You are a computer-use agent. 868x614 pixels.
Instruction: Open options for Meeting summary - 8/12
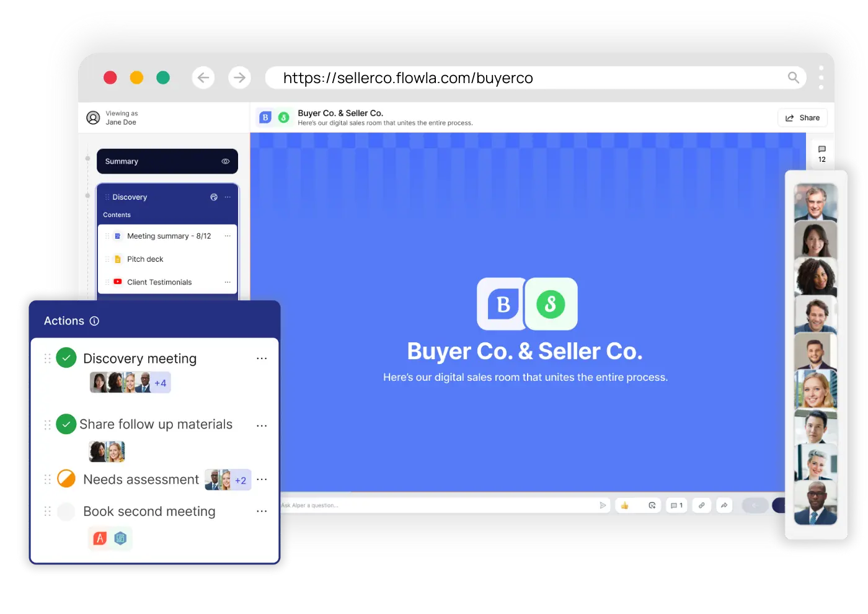click(228, 236)
